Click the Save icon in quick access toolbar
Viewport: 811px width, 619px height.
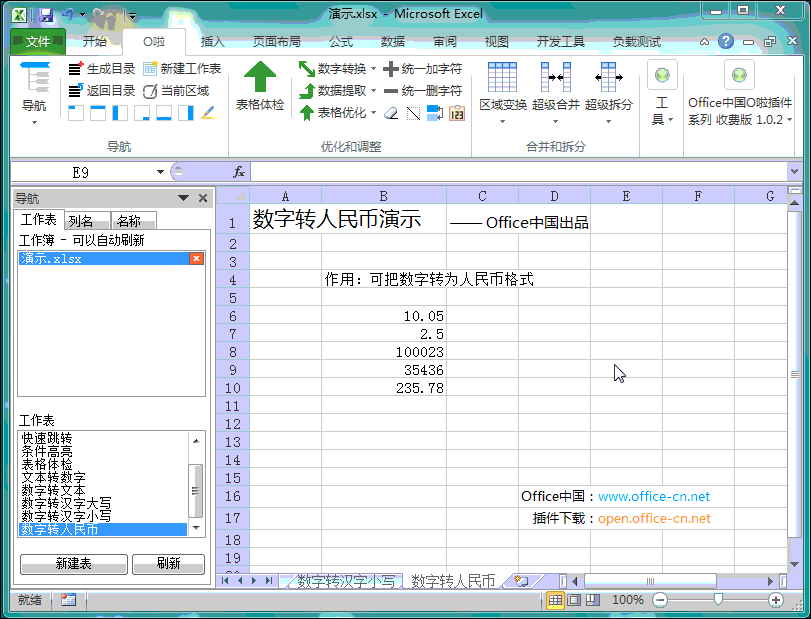click(47, 15)
